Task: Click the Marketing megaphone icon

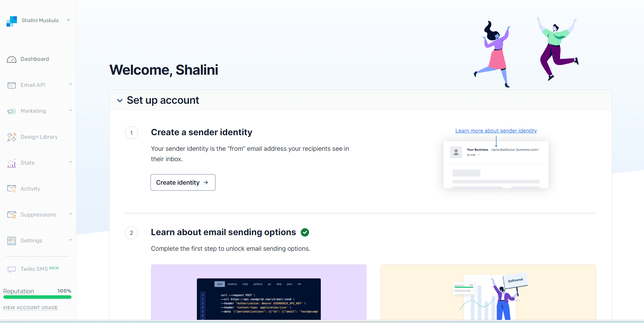Action: click(12, 111)
